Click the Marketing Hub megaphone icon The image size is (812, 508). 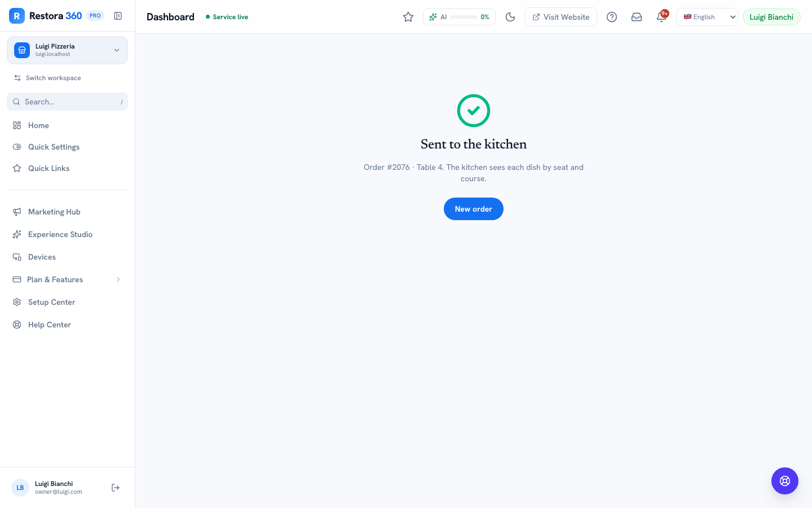pos(17,212)
